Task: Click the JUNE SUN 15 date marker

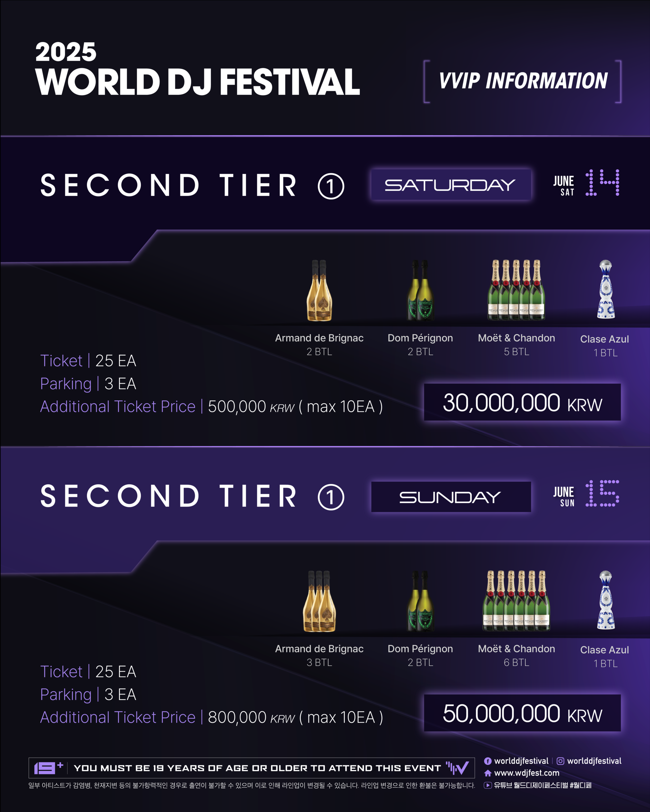Action: point(586,494)
